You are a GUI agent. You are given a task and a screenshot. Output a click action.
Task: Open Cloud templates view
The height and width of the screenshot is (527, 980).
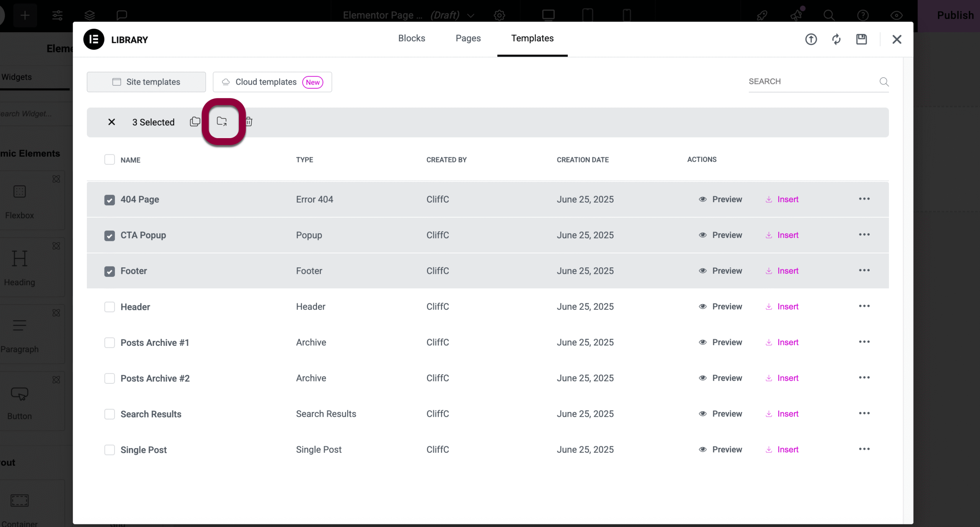(x=272, y=82)
